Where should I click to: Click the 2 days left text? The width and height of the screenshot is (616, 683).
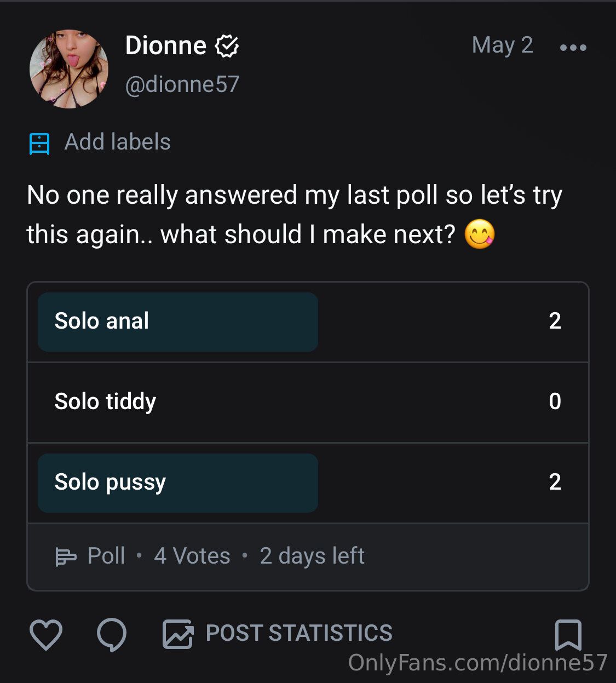(x=312, y=556)
